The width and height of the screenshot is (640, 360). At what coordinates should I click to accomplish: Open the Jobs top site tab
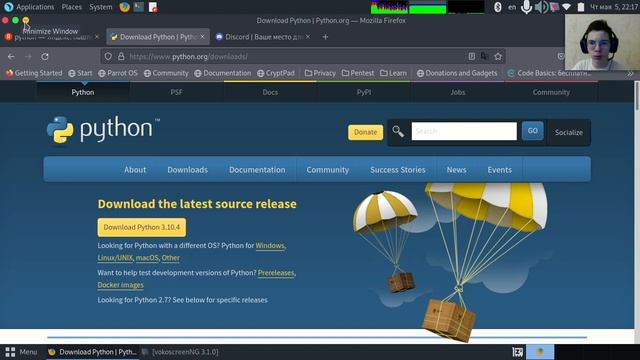pos(458,92)
